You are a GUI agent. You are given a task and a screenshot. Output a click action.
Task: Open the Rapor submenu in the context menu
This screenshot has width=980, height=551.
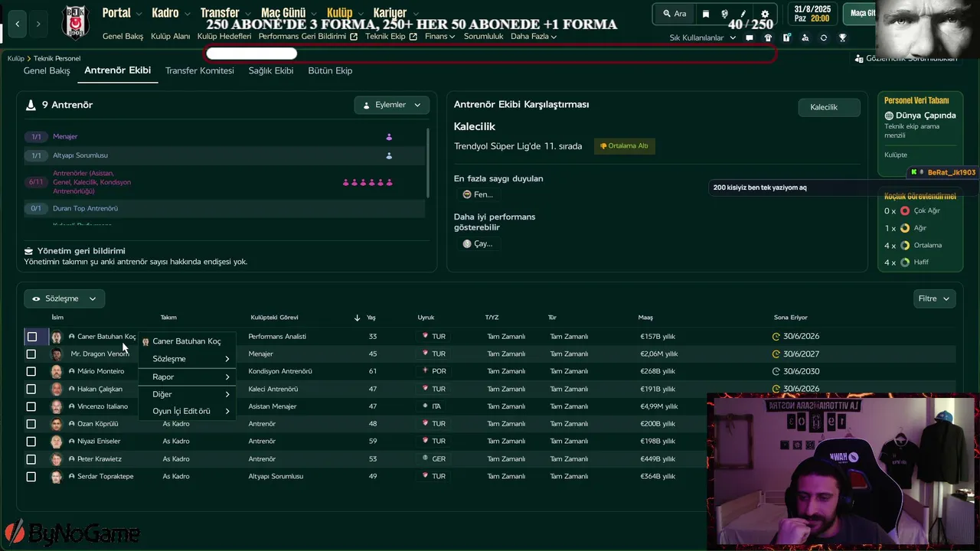click(x=187, y=377)
